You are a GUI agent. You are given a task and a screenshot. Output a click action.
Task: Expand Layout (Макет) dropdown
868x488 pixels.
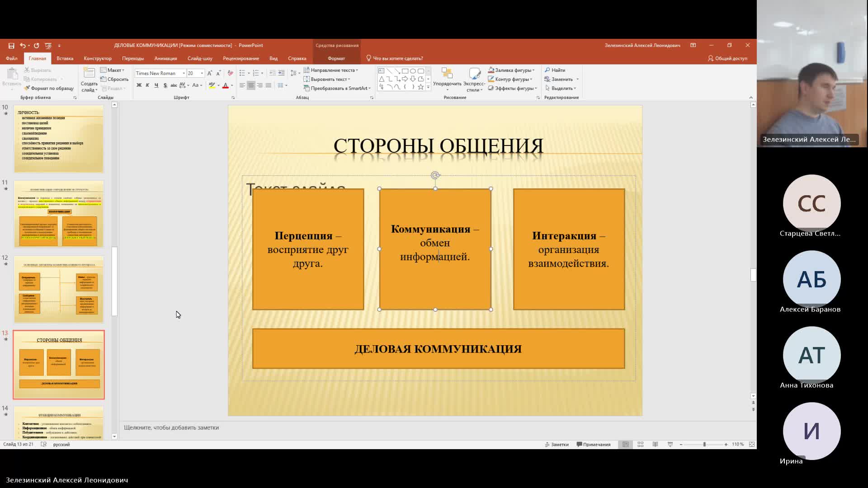point(112,70)
